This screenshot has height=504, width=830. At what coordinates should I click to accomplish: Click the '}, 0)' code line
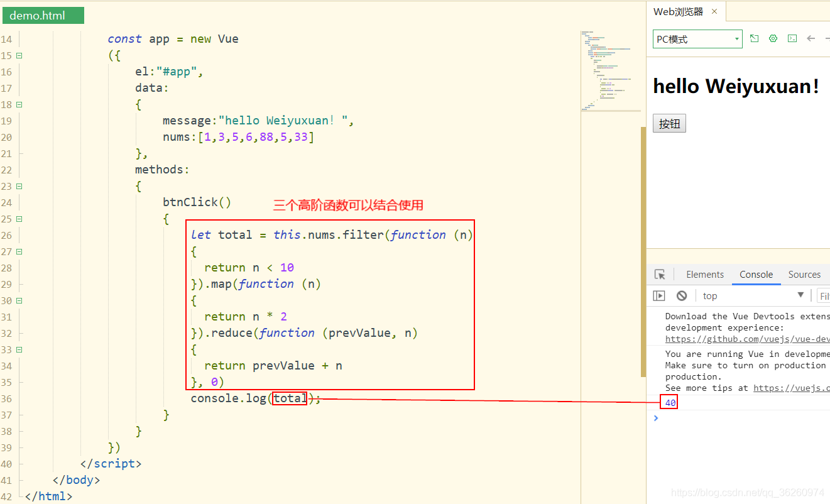point(208,382)
